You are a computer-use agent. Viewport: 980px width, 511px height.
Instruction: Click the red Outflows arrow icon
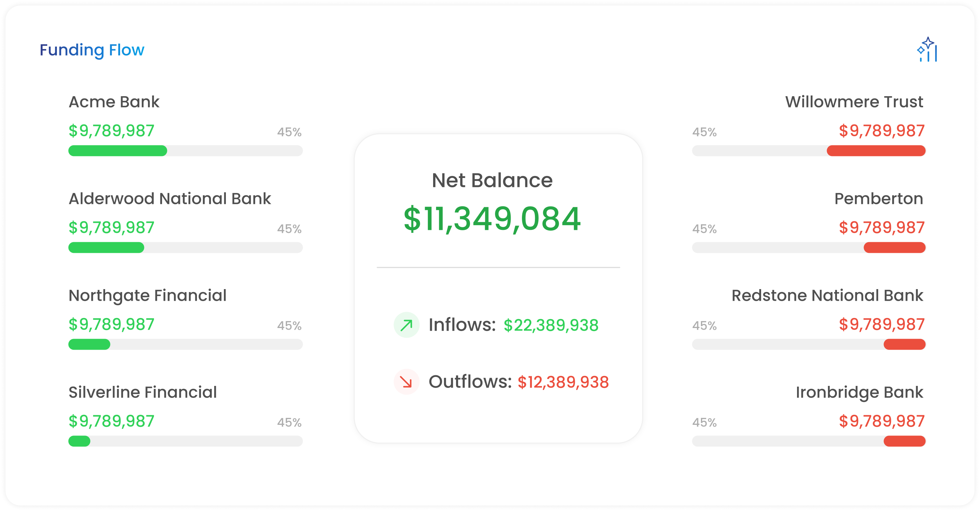click(406, 382)
